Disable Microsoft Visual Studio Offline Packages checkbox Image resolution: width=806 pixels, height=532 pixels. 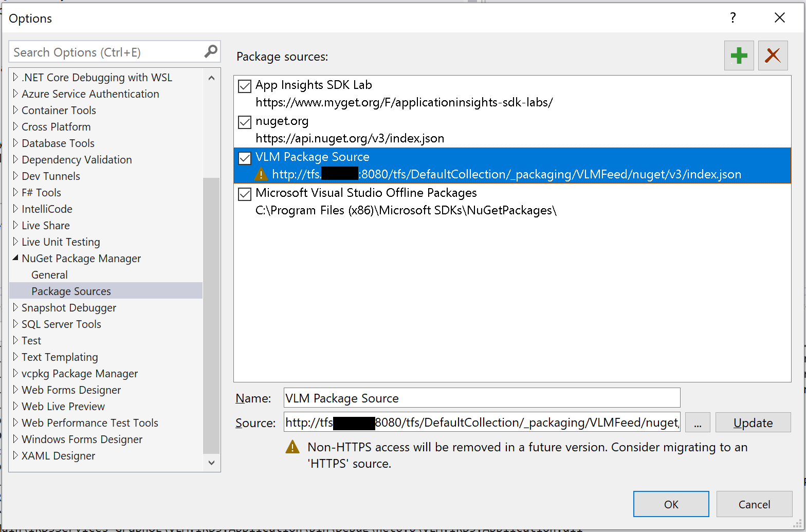(x=245, y=194)
